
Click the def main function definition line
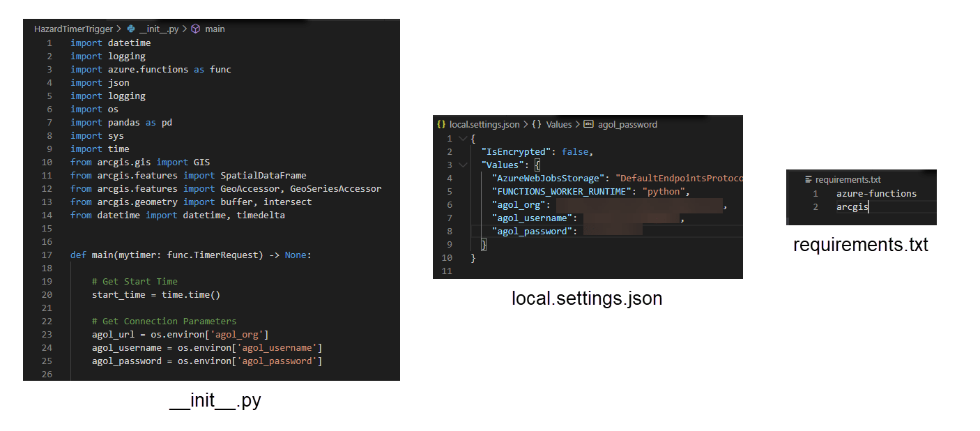[191, 255]
